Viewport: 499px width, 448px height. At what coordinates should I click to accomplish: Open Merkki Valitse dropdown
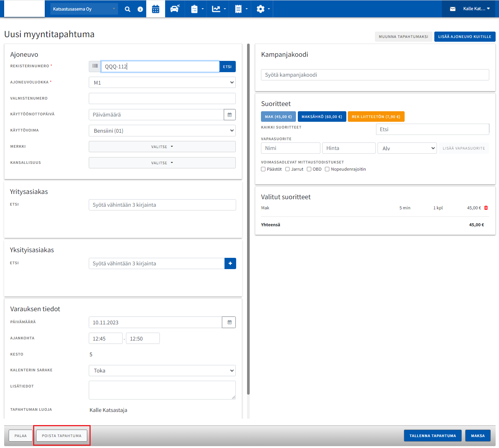pyautogui.click(x=162, y=147)
